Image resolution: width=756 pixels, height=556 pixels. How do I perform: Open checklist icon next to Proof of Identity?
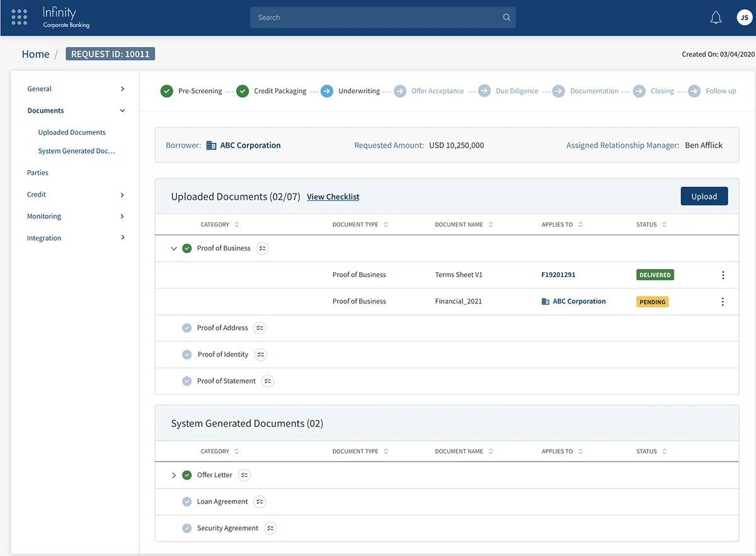tap(261, 355)
